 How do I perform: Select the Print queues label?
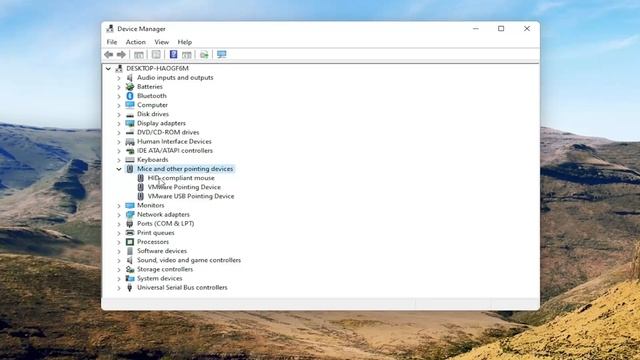[156, 233]
